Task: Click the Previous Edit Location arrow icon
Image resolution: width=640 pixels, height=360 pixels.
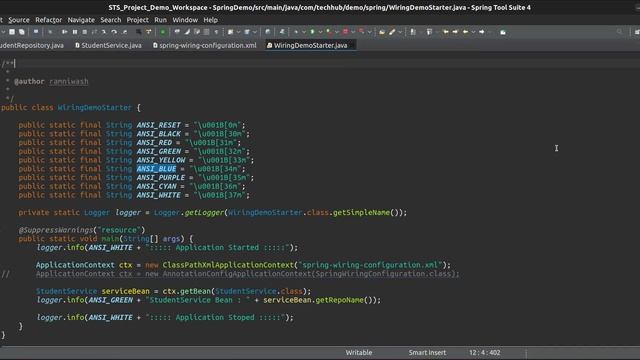Action: point(446,32)
